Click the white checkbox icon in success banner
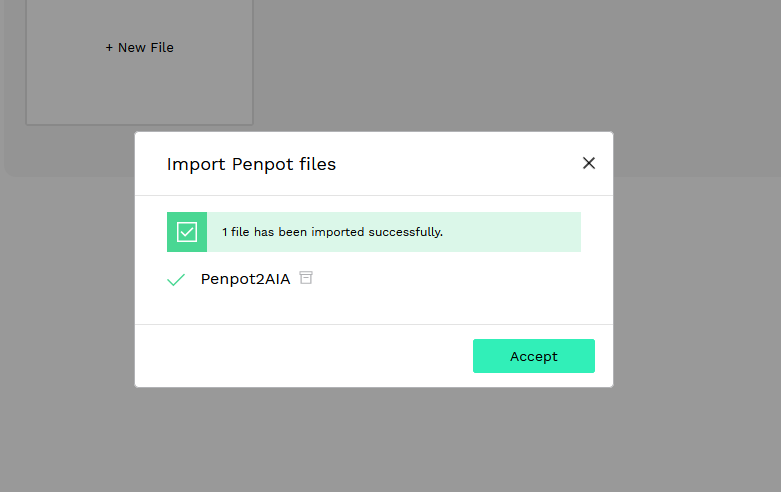The width and height of the screenshot is (781, 492). tap(187, 232)
